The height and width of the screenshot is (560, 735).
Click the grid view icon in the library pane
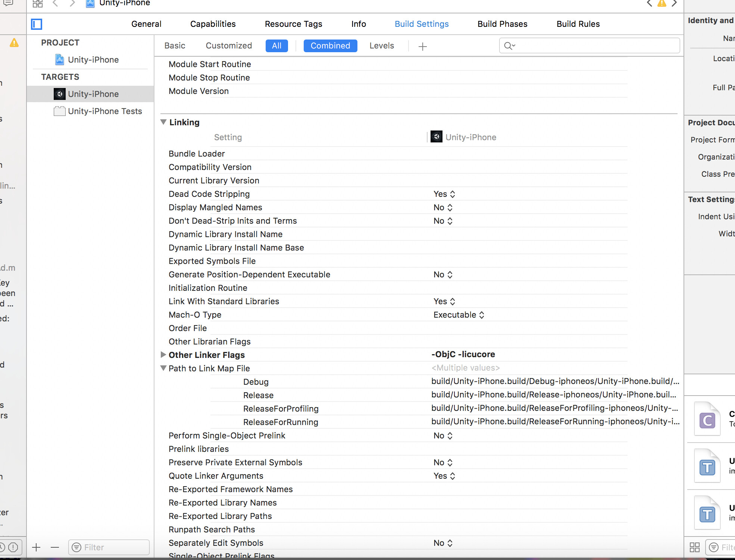pos(694,547)
